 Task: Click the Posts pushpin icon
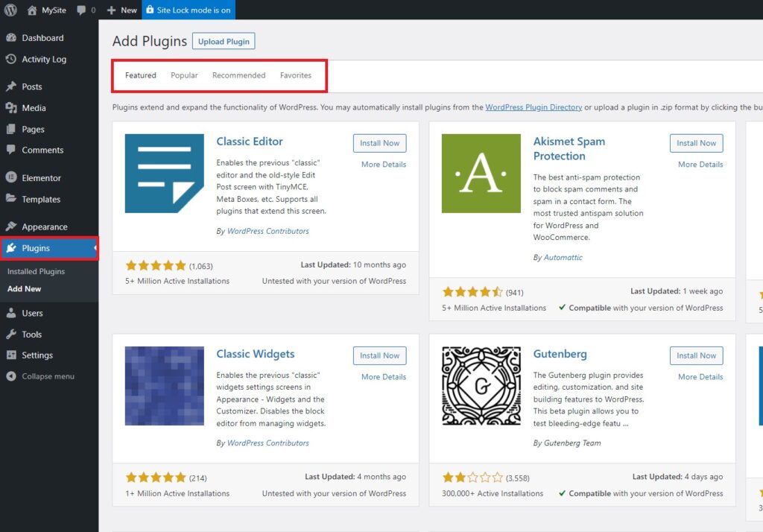point(11,86)
